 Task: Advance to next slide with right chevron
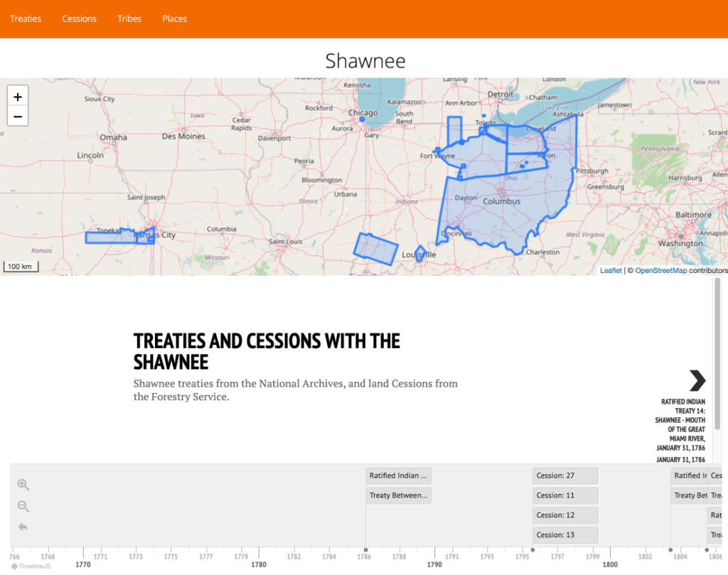click(x=697, y=380)
